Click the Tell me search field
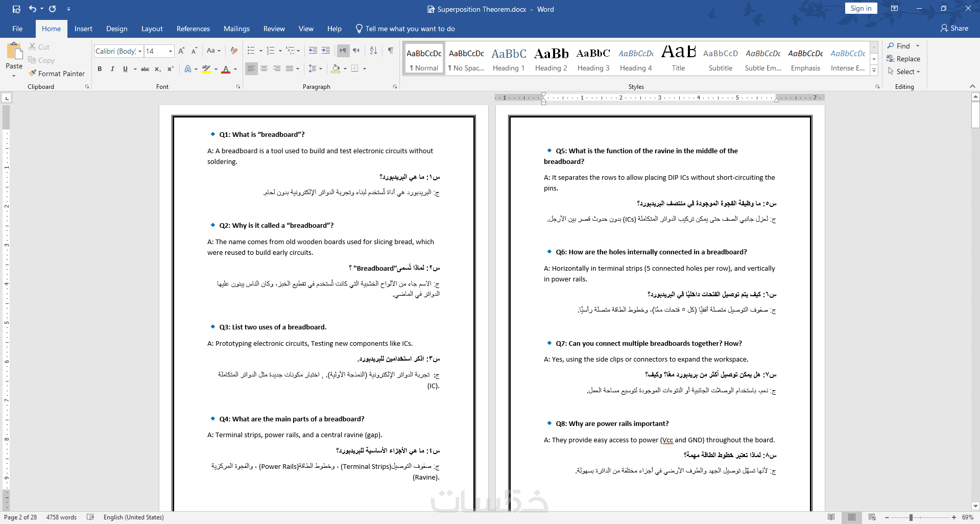Viewport: 980px width, 524px height. (410, 29)
